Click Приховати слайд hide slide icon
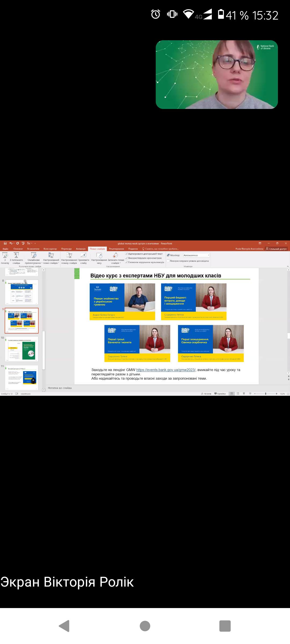290x644 pixels. point(84,258)
